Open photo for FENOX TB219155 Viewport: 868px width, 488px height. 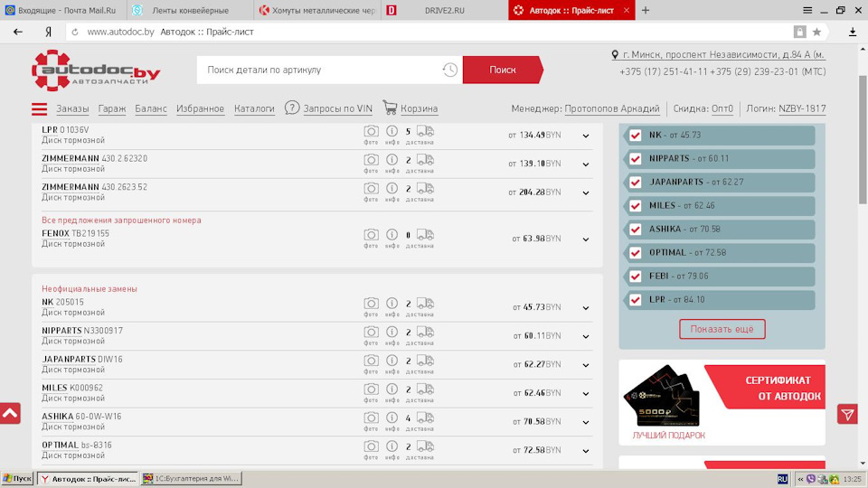371,235
